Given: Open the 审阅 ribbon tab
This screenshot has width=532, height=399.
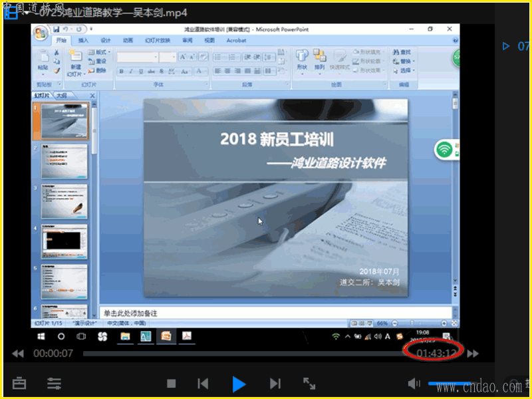Looking at the screenshot, I should click(188, 41).
